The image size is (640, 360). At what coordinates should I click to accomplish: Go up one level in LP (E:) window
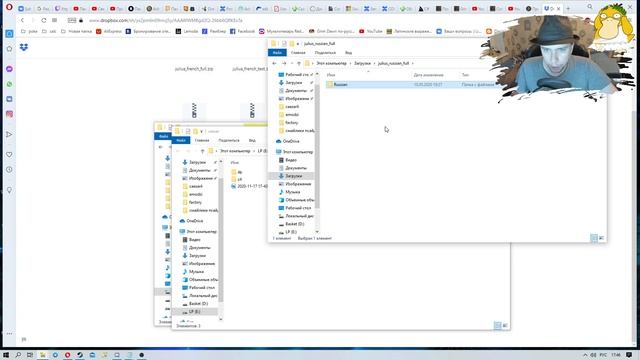(x=202, y=151)
